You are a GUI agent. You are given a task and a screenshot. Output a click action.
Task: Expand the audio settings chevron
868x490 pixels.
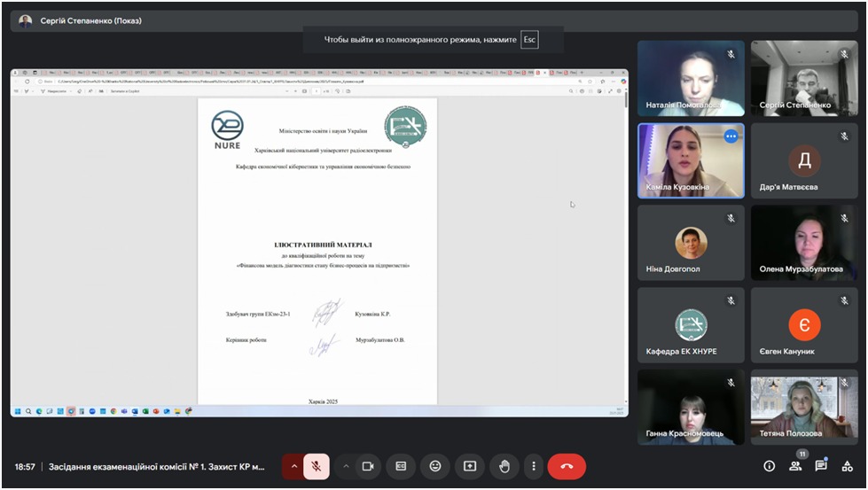coord(294,466)
